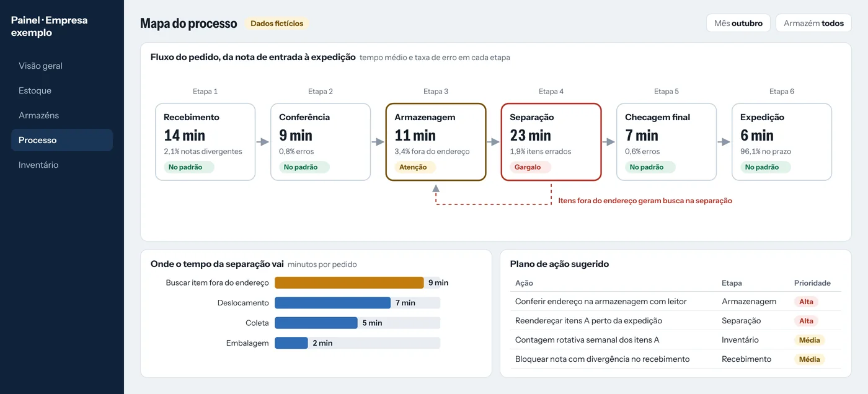
Task: Click "2,1% notas divergentes" in Recebimento
Action: click(203, 151)
